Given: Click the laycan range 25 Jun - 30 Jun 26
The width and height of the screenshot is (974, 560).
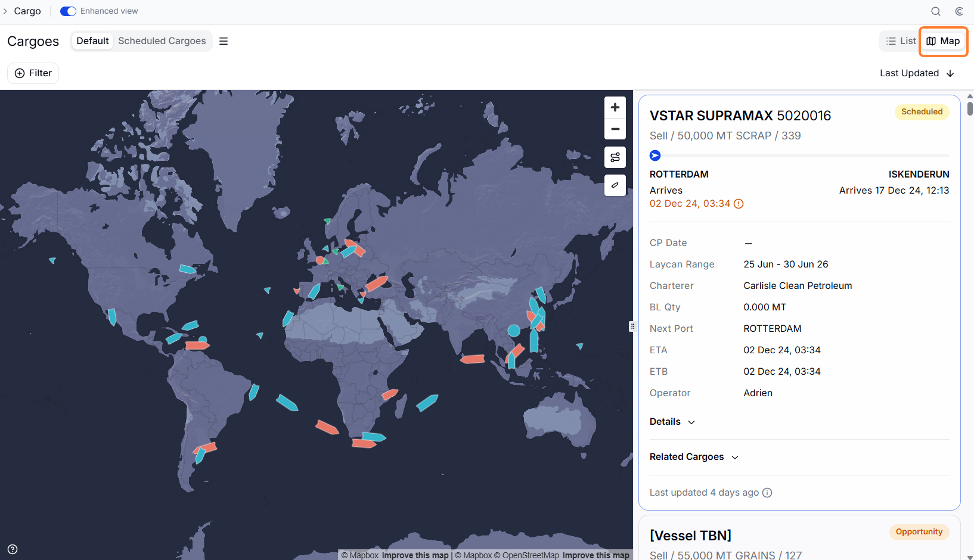Looking at the screenshot, I should click(786, 265).
